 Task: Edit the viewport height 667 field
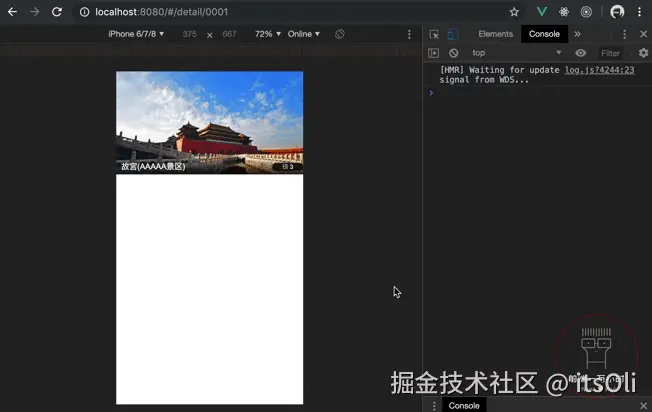tap(229, 34)
